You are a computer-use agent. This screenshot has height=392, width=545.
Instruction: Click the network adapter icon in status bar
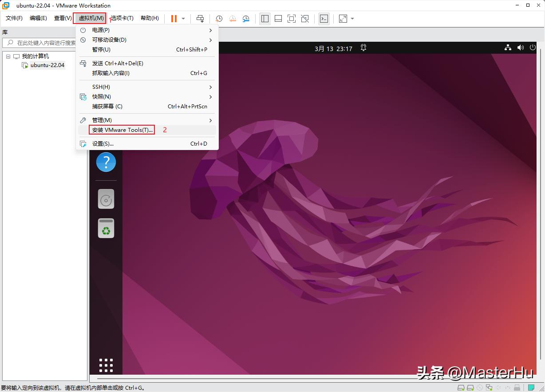(x=489, y=387)
